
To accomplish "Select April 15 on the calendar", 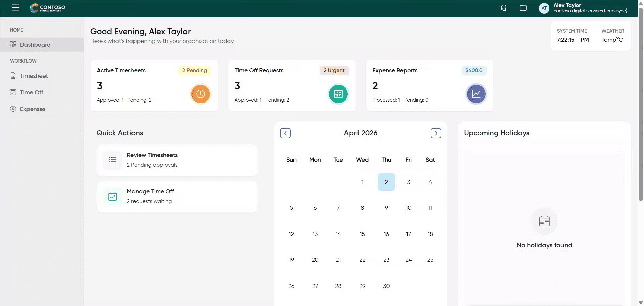I will click(x=362, y=234).
